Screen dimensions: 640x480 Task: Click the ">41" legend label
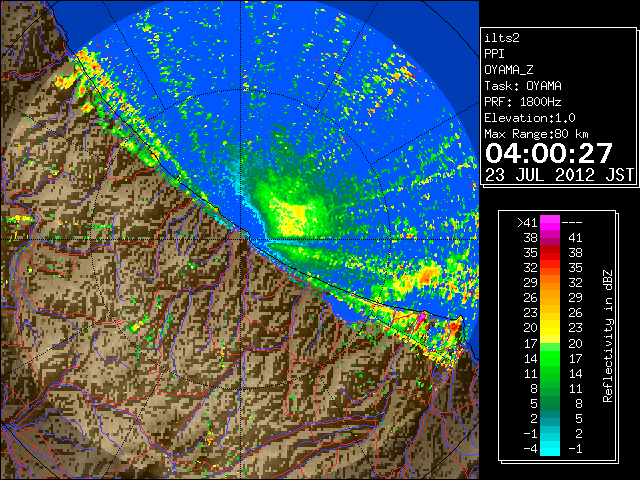tap(527, 222)
